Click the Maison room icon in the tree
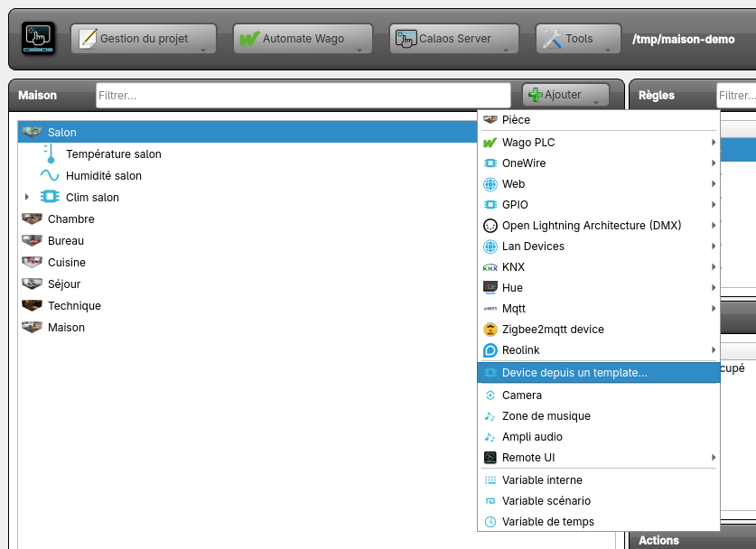Screen dimensions: 756x549 point(32,327)
